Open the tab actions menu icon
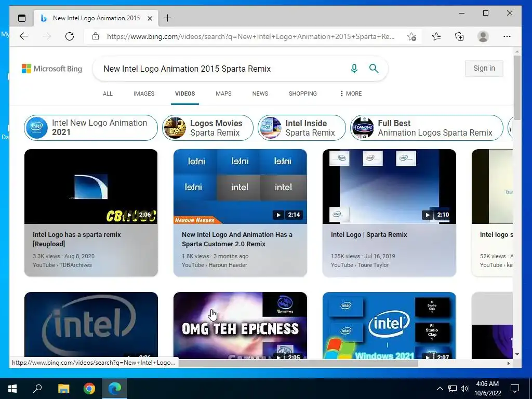The height and width of the screenshot is (399, 532). tap(22, 18)
